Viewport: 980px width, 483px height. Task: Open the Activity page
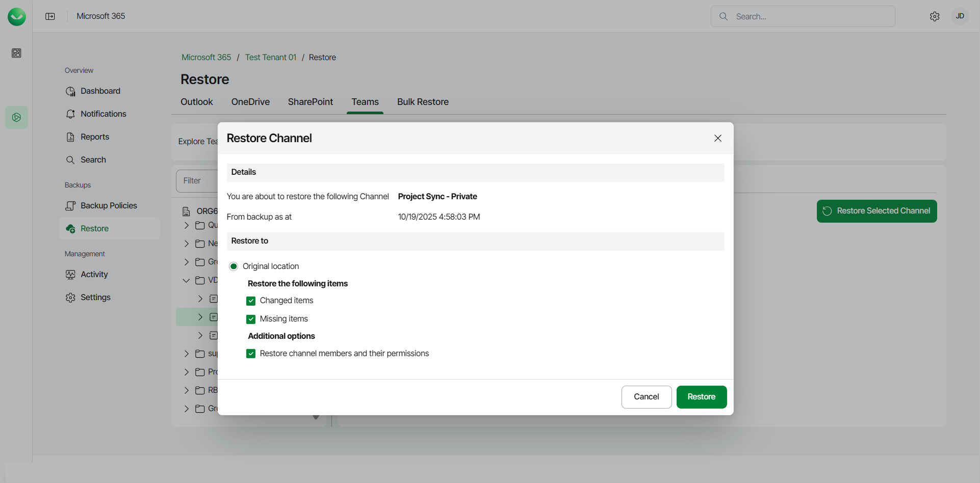(94, 275)
